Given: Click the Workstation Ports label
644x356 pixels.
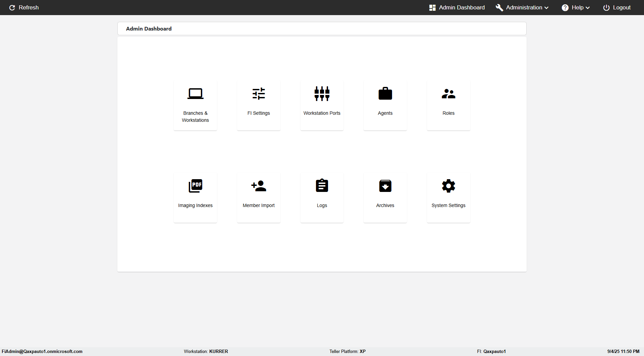Looking at the screenshot, I should pyautogui.click(x=322, y=113).
